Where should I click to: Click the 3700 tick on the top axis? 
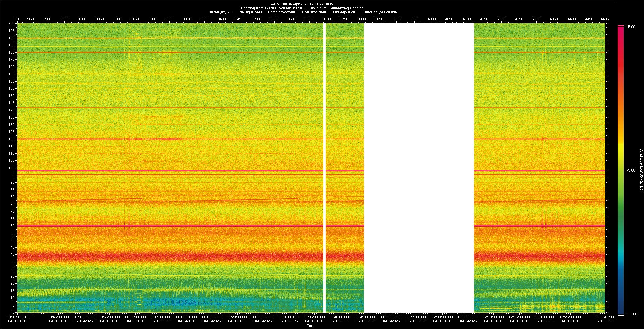click(x=327, y=19)
